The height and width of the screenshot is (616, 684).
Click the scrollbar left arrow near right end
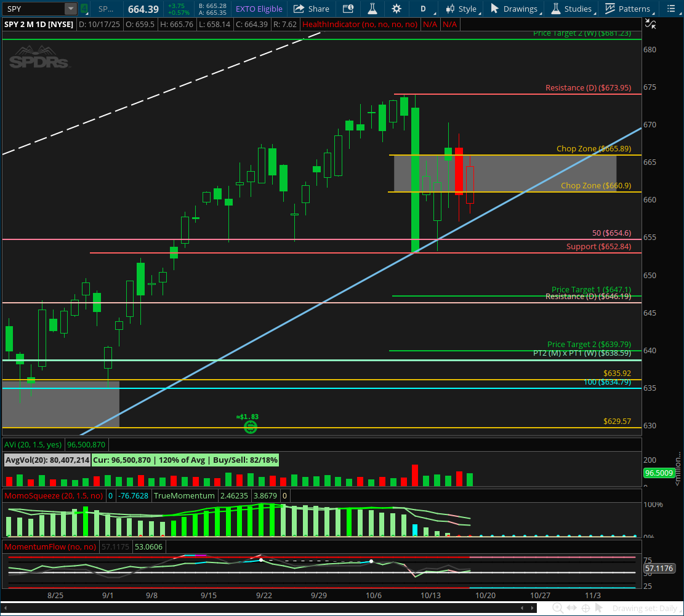pyautogui.click(x=522, y=608)
